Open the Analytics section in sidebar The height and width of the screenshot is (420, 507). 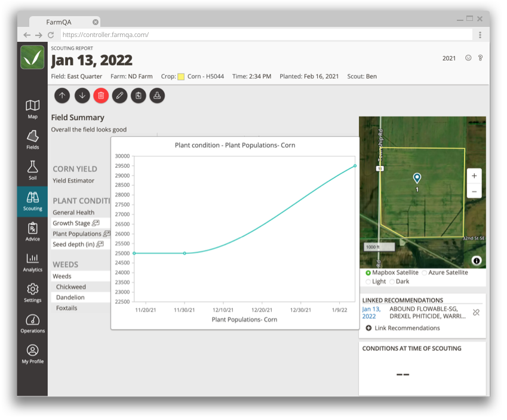32,262
